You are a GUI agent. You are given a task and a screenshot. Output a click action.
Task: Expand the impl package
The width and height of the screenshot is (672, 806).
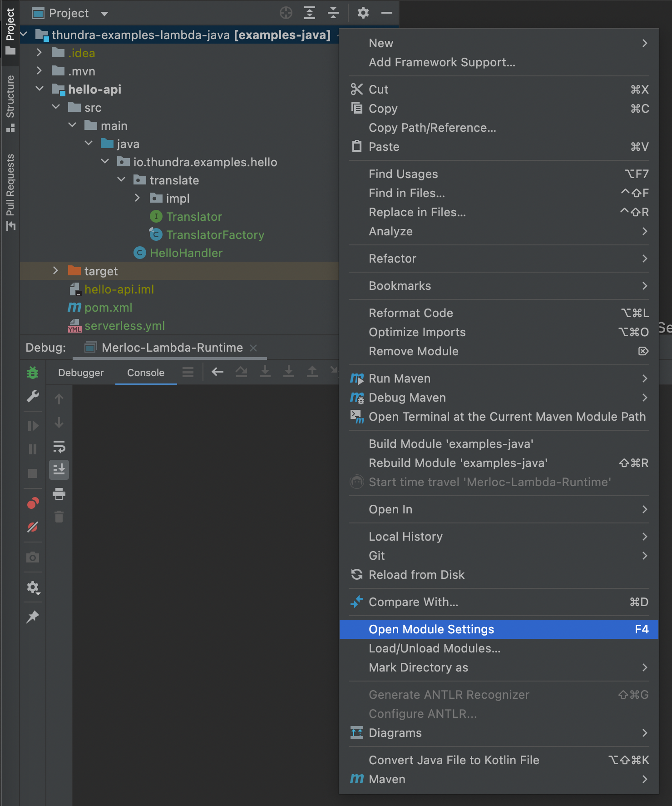pyautogui.click(x=138, y=198)
